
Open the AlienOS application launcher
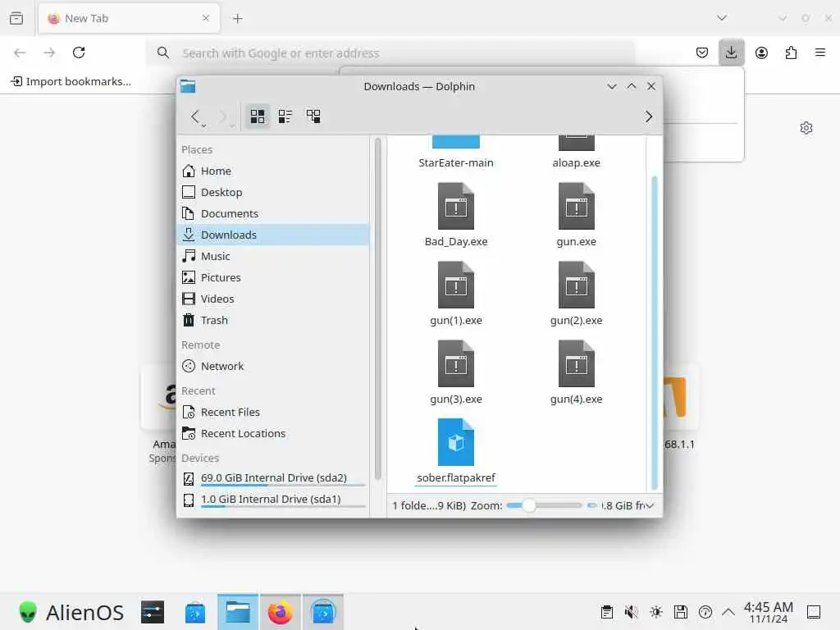pyautogui.click(x=71, y=612)
